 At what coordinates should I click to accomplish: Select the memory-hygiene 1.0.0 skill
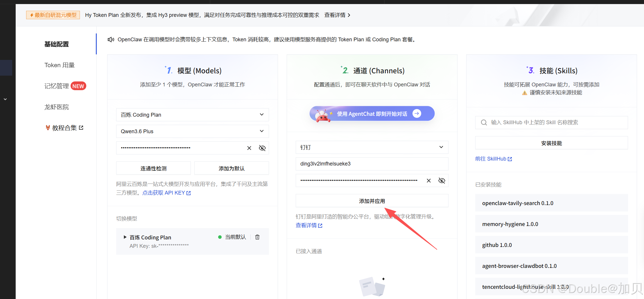point(551,224)
